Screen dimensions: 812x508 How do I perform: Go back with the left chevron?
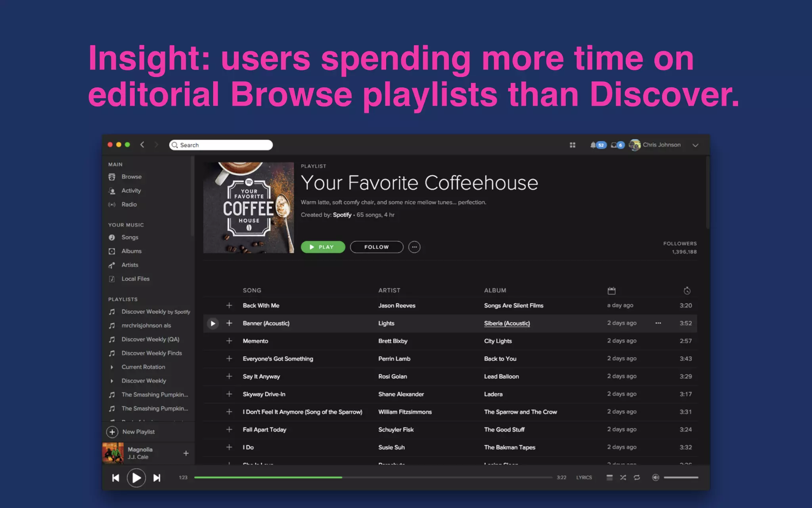[142, 145]
